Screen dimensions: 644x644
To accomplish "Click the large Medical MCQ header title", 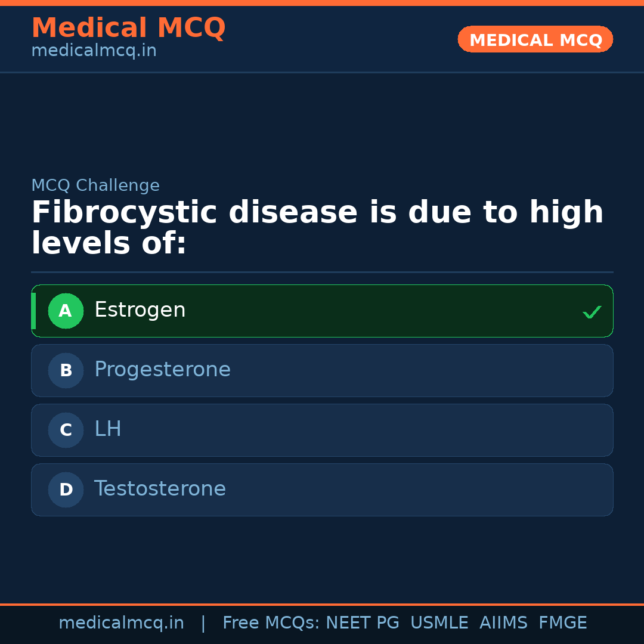I will click(128, 28).
